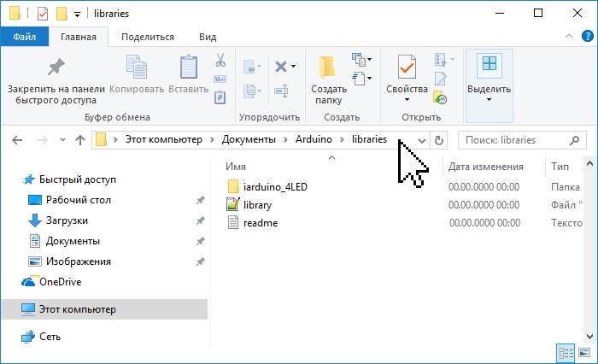Sort by Дата изменения column header
The width and height of the screenshot is (598, 364).
pyautogui.click(x=485, y=167)
